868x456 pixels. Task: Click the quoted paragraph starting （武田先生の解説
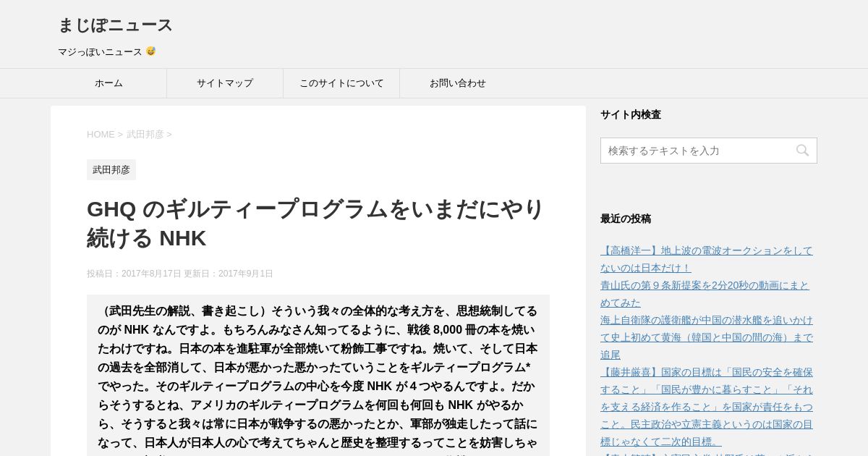click(318, 376)
